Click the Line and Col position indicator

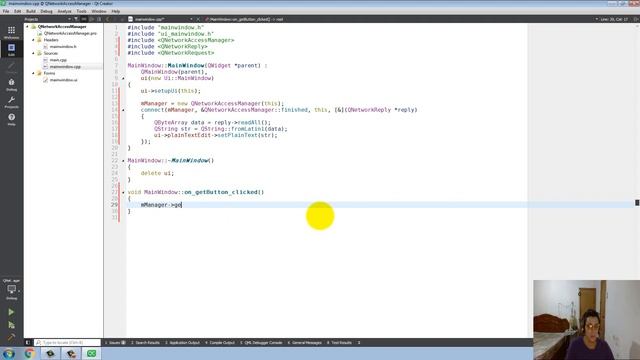pos(614,19)
